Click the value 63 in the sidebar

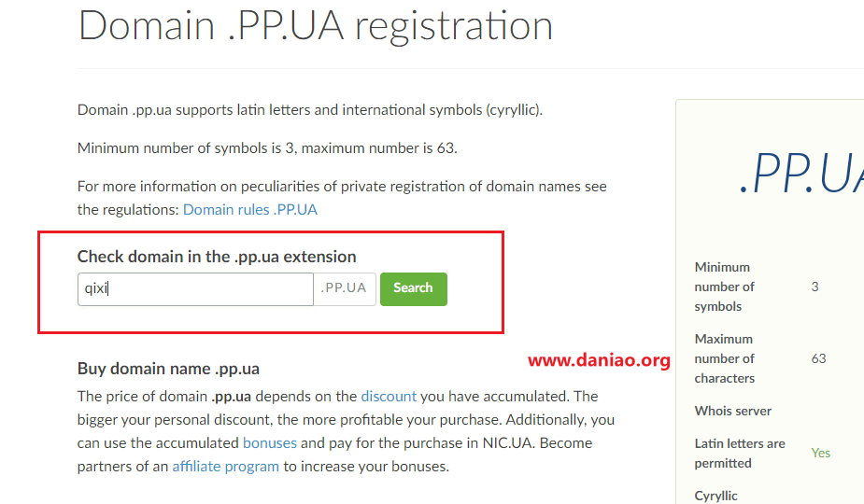(819, 358)
